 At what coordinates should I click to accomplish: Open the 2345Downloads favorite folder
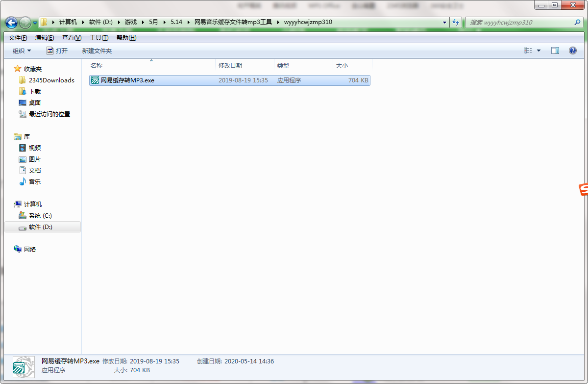(x=47, y=80)
